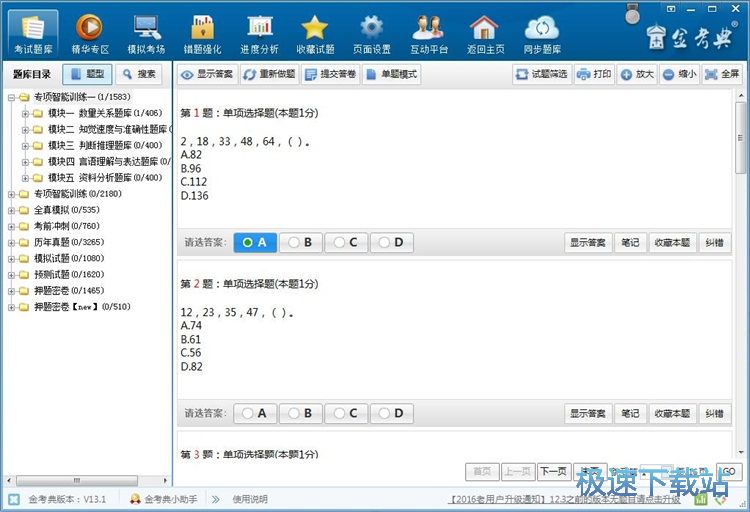Select answer C for question 1
Screen dimensions: 750x512
click(x=346, y=243)
